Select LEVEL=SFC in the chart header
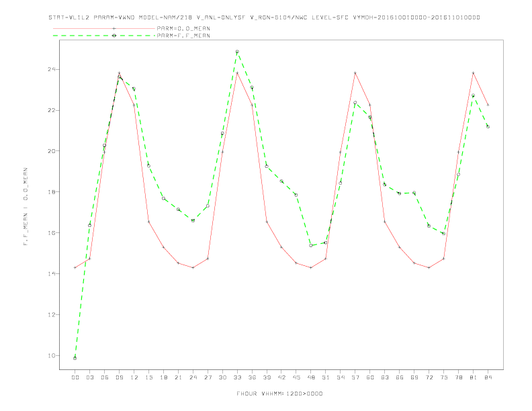532x411 pixels. 330,17
